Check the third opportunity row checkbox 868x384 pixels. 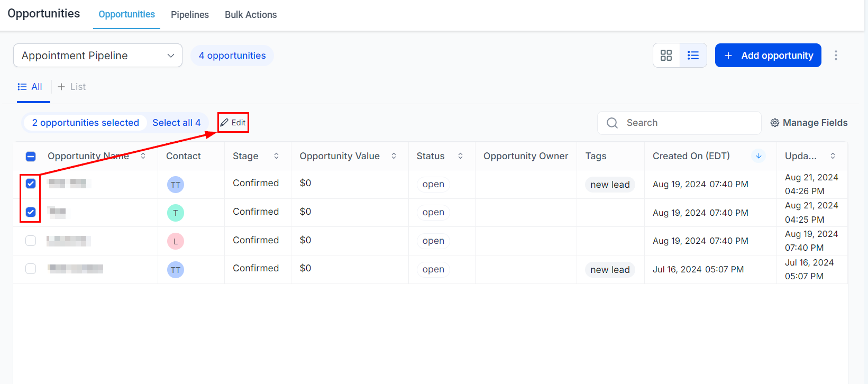(x=31, y=241)
